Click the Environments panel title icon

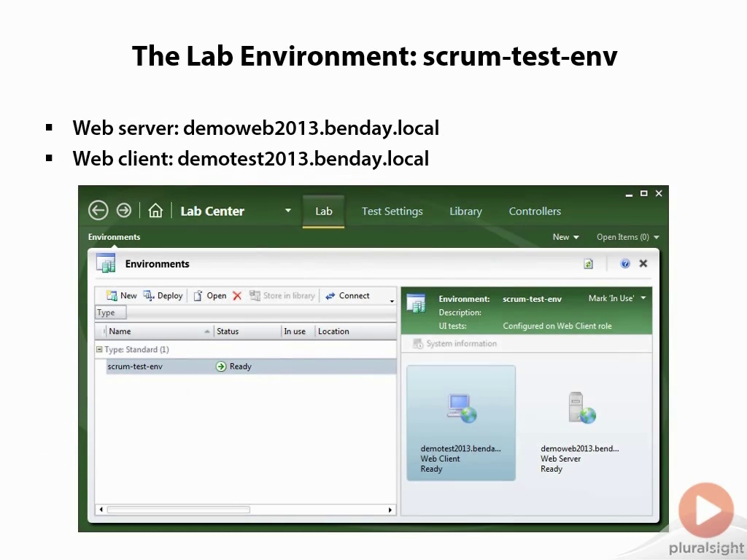pos(106,262)
